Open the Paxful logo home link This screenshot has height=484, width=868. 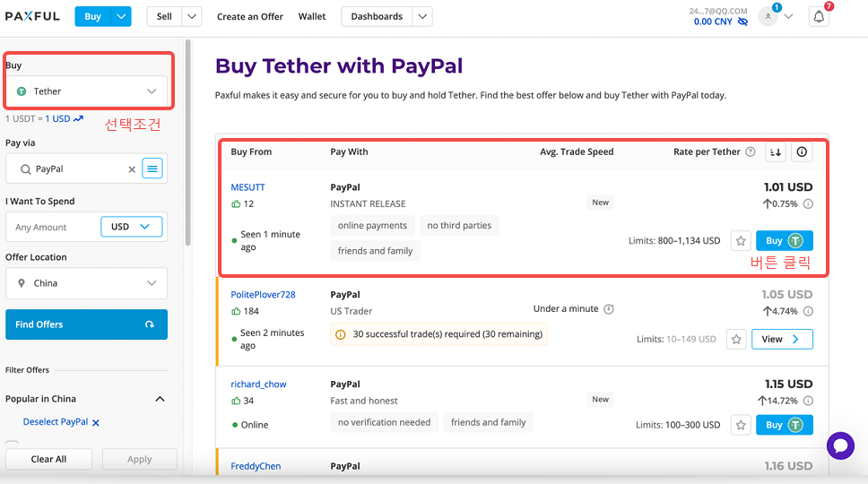(32, 16)
